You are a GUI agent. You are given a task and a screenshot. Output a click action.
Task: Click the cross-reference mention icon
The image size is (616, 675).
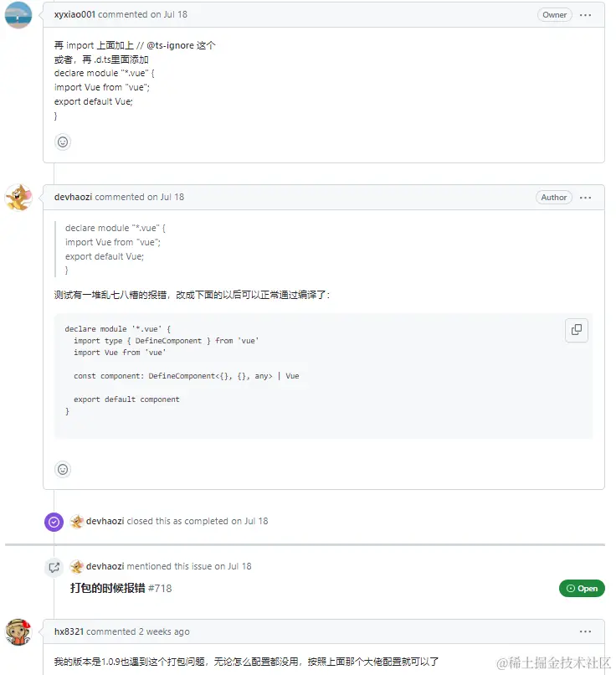point(54,567)
